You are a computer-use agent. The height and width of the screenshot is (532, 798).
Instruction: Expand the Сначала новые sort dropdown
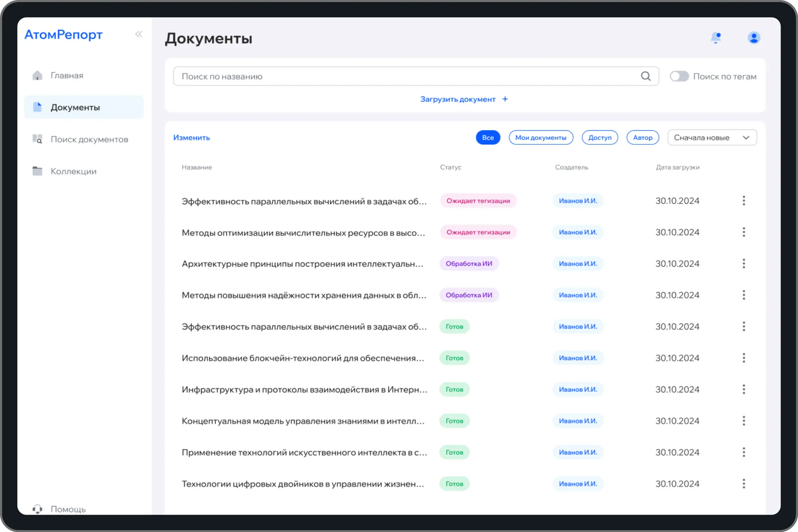[x=712, y=138]
